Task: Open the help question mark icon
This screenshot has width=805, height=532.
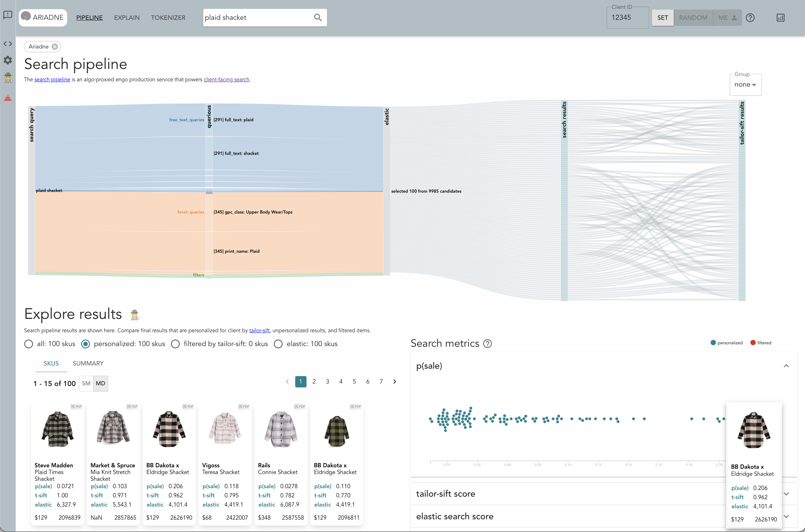Action: (750, 18)
